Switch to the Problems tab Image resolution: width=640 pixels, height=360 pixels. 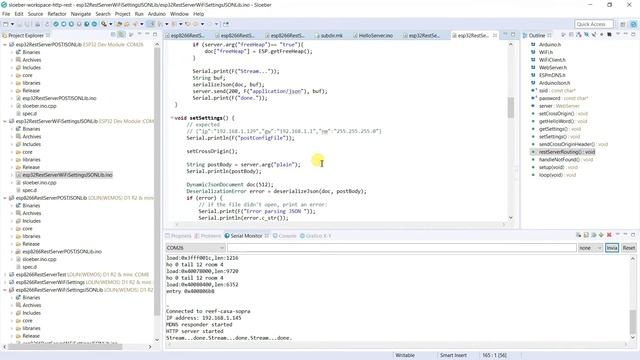[207, 236]
